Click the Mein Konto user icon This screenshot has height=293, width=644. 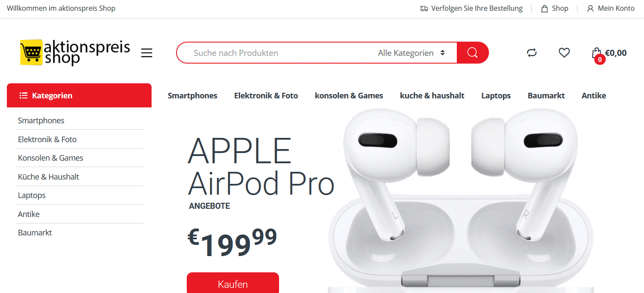pos(590,9)
